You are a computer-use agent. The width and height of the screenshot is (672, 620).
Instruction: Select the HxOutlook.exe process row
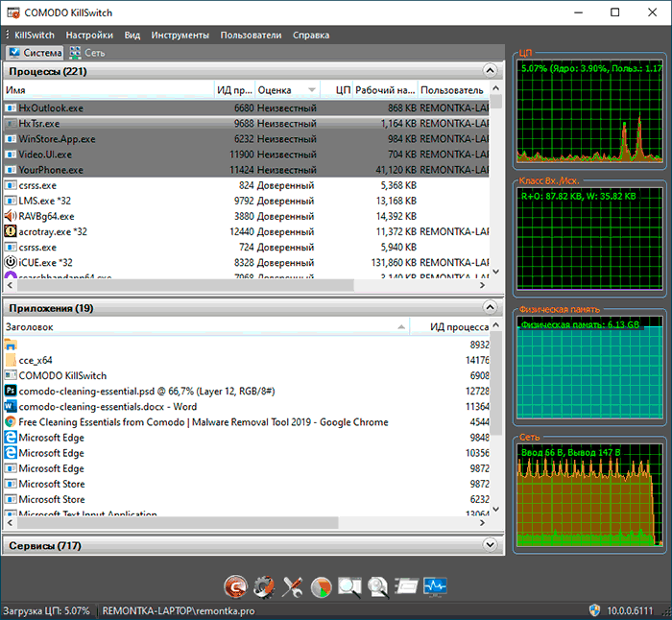(x=247, y=108)
